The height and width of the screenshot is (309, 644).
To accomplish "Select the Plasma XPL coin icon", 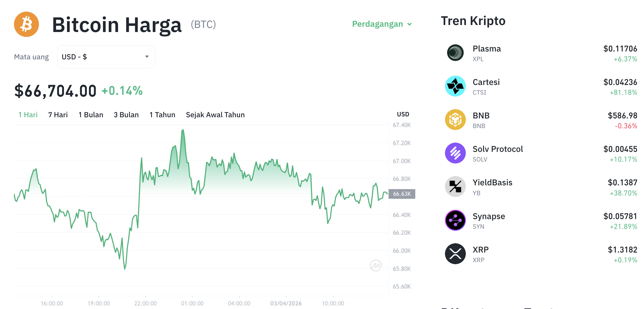I will (455, 53).
